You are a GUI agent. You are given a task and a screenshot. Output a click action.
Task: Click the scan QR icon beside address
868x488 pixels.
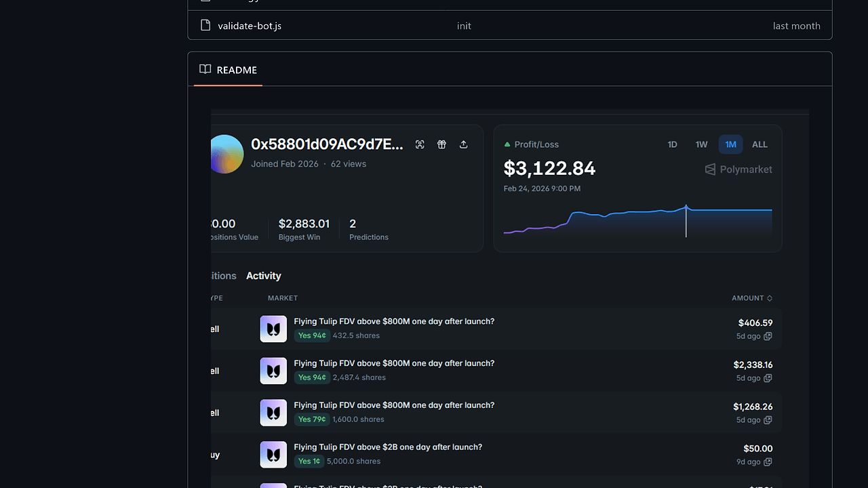pos(420,144)
